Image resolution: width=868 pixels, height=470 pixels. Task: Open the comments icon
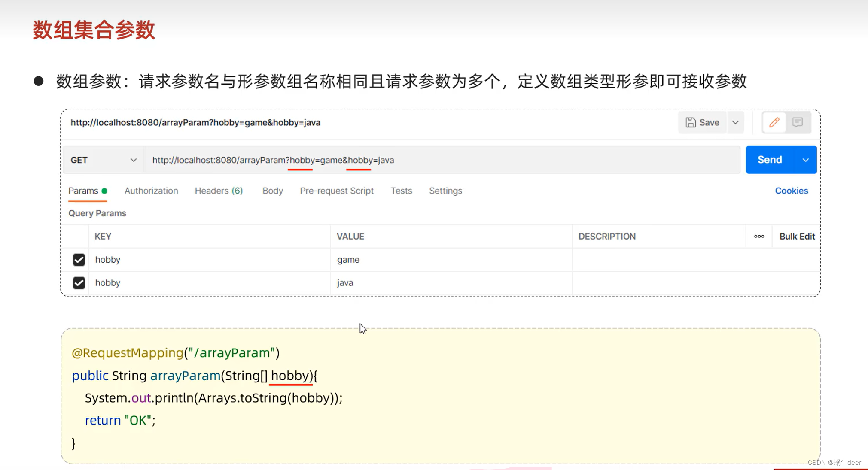[798, 123]
